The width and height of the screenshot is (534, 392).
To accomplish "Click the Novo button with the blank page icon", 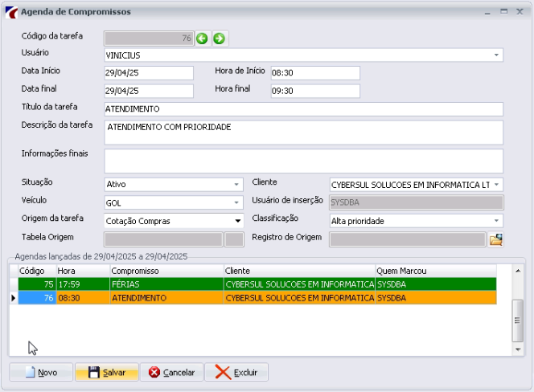I will (x=41, y=372).
